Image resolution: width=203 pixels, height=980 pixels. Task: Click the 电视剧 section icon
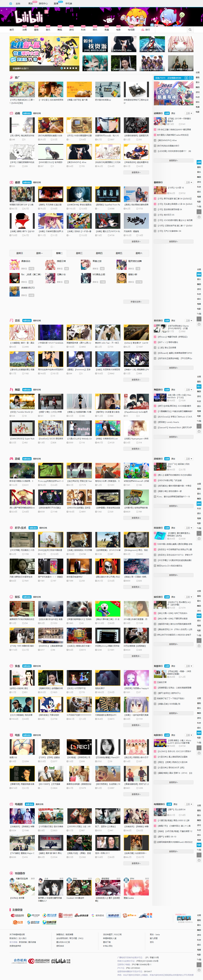tap(11, 804)
